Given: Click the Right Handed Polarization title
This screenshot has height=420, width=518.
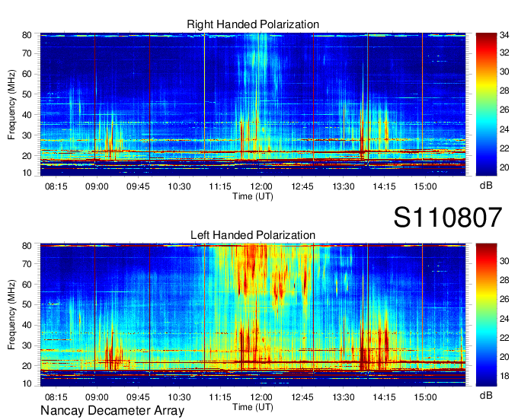Looking at the screenshot, I should click(x=253, y=24).
